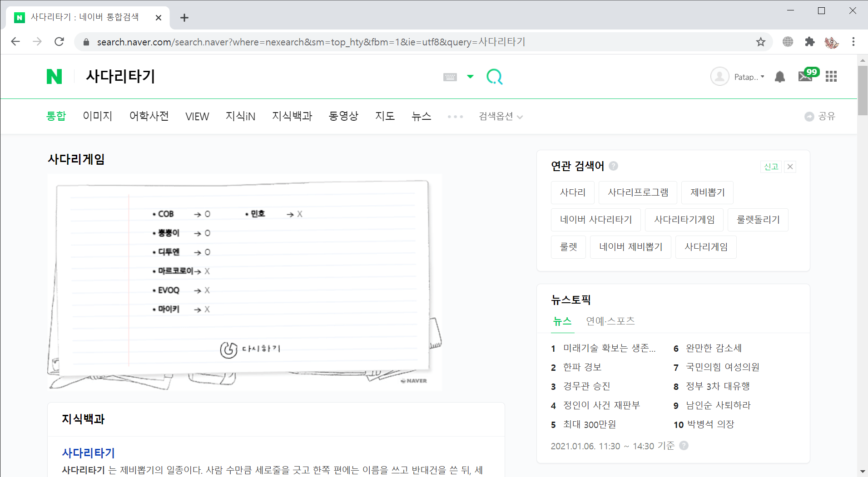Click related search 사다리
The image size is (868, 477).
click(x=573, y=192)
